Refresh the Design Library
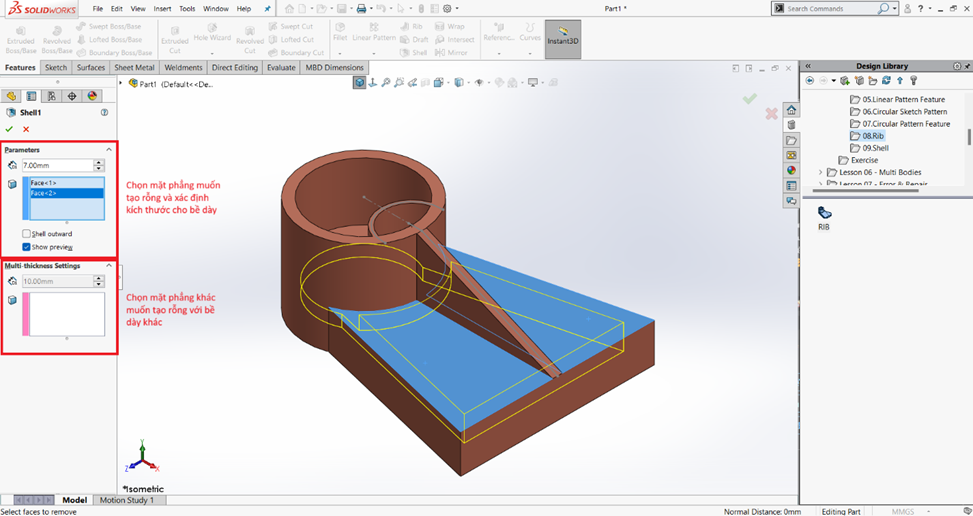 click(x=886, y=81)
